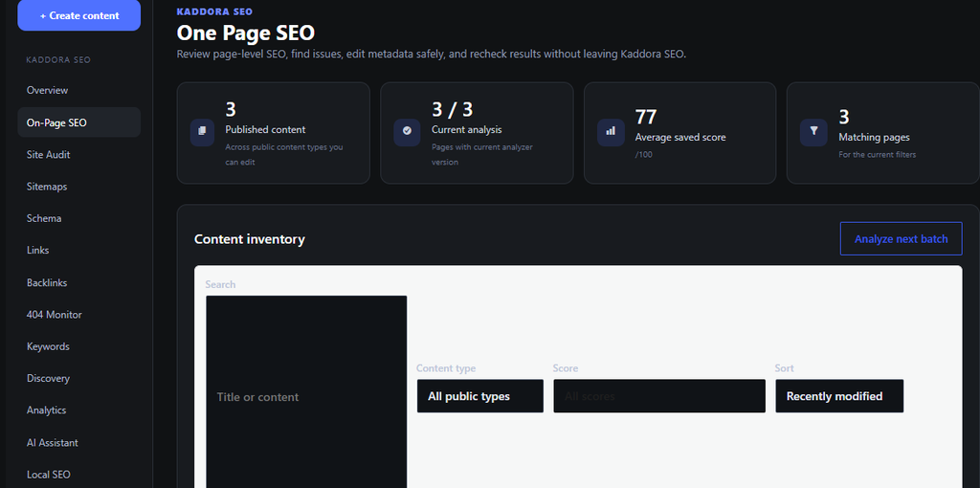Click Analyze next batch button
This screenshot has width=980, height=488.
click(x=901, y=238)
